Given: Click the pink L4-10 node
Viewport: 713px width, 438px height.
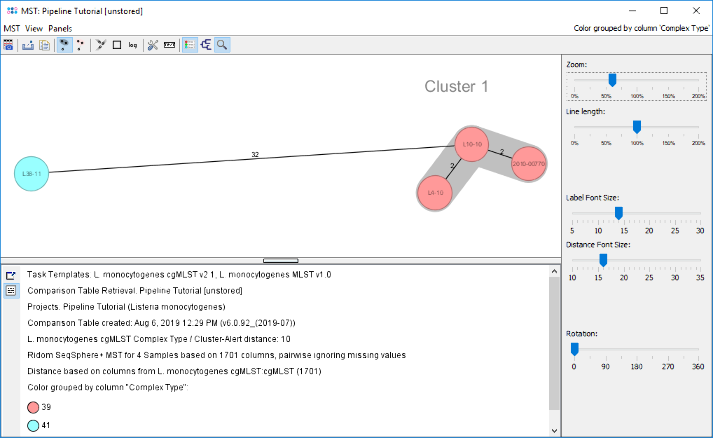Looking at the screenshot, I should 433,192.
